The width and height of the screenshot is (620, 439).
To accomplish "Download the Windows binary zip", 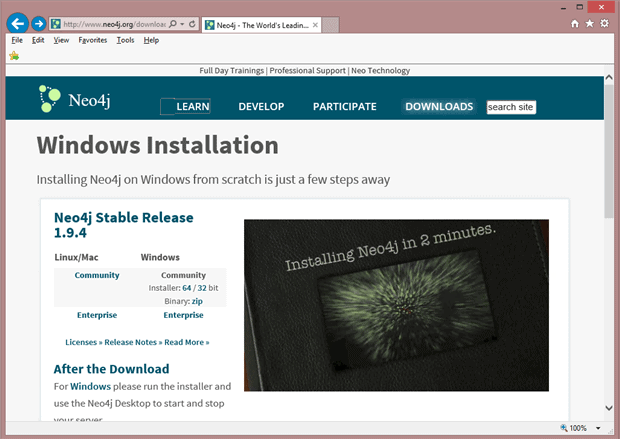I will 197,301.
